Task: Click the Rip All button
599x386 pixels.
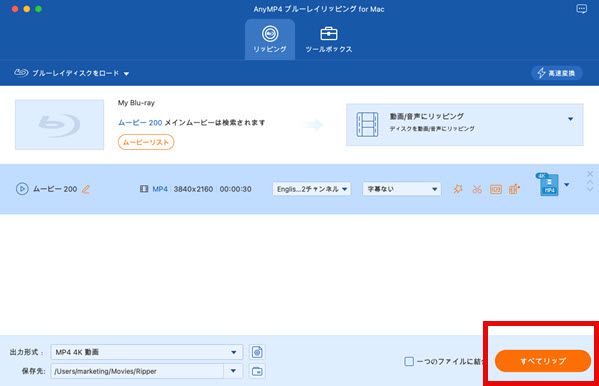Action: coord(543,361)
